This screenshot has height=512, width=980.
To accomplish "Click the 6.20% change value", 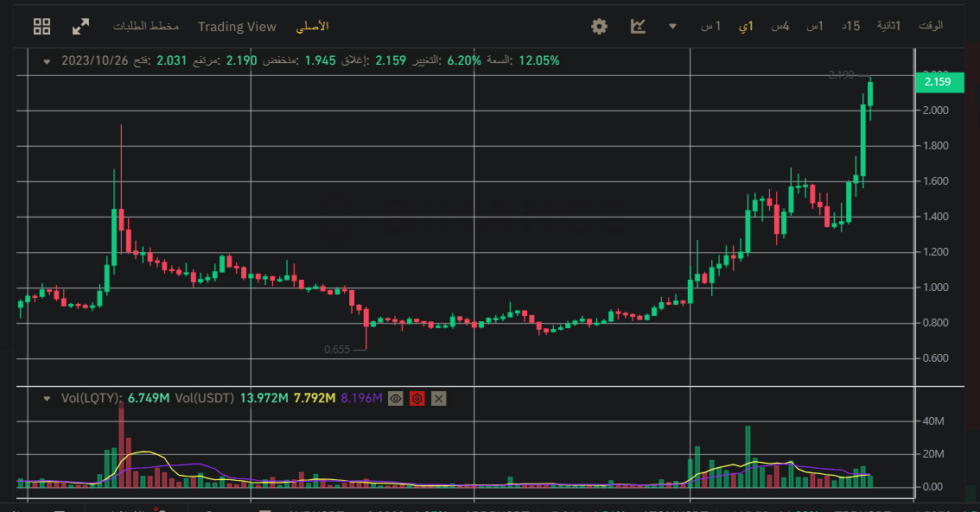I will tap(464, 60).
